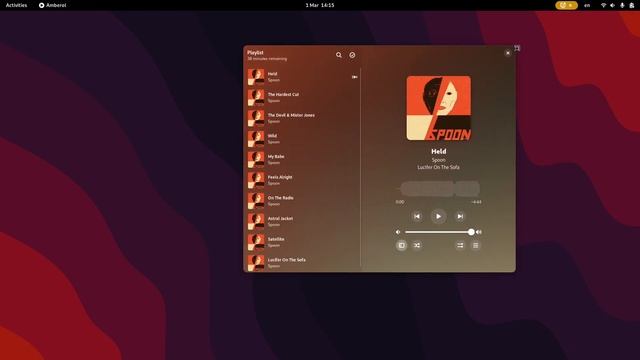640x360 pixels.
Task: Mute using the low-volume speaker icon
Action: pyautogui.click(x=398, y=232)
